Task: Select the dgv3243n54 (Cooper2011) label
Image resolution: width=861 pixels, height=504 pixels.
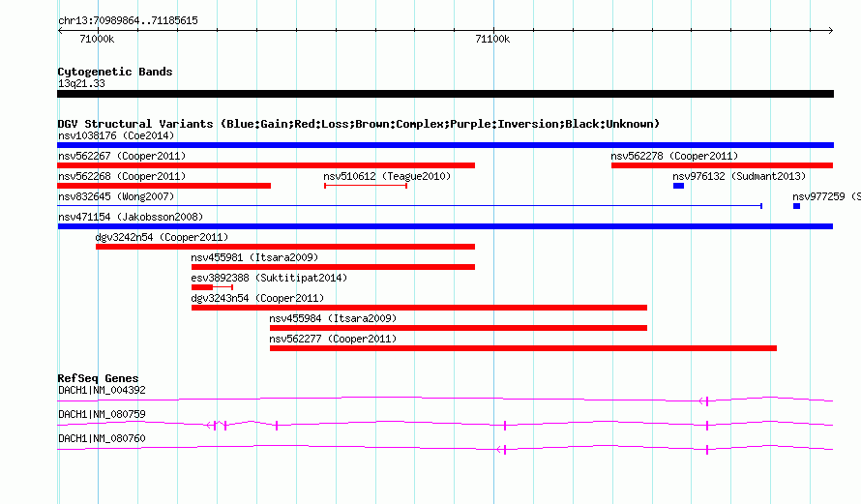Action: pos(257,298)
